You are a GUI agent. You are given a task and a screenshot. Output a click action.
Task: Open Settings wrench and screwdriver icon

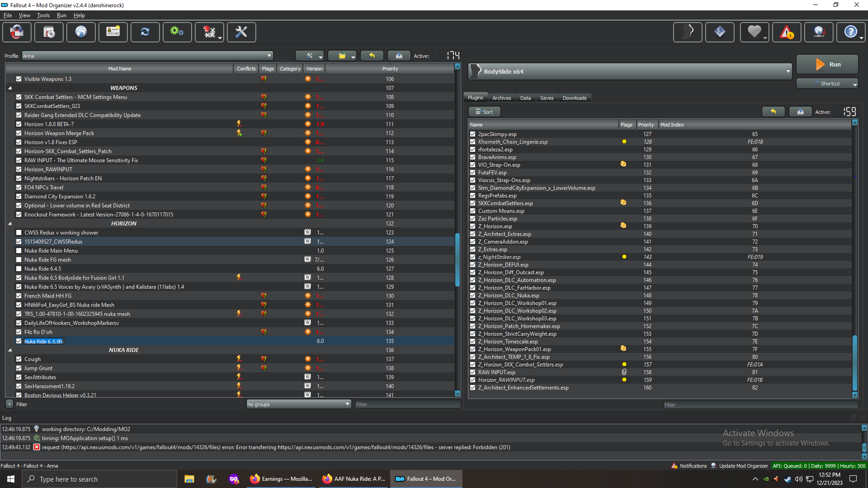click(x=241, y=32)
